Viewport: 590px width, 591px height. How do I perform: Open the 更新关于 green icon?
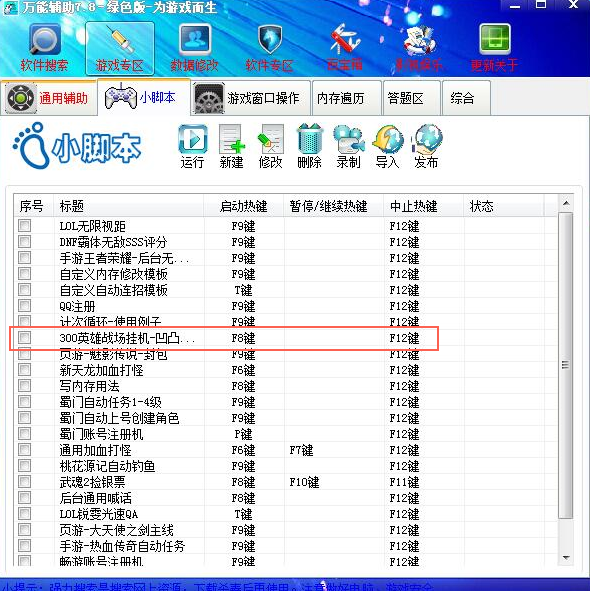[495, 40]
